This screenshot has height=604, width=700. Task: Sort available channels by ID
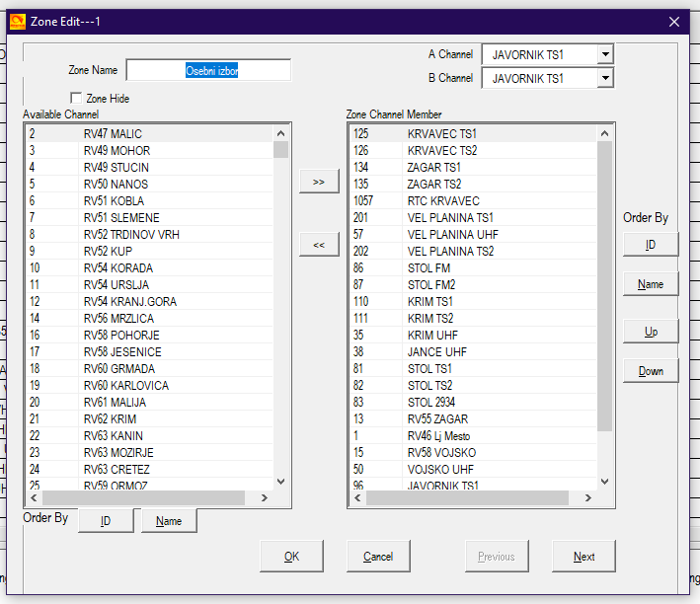[105, 521]
